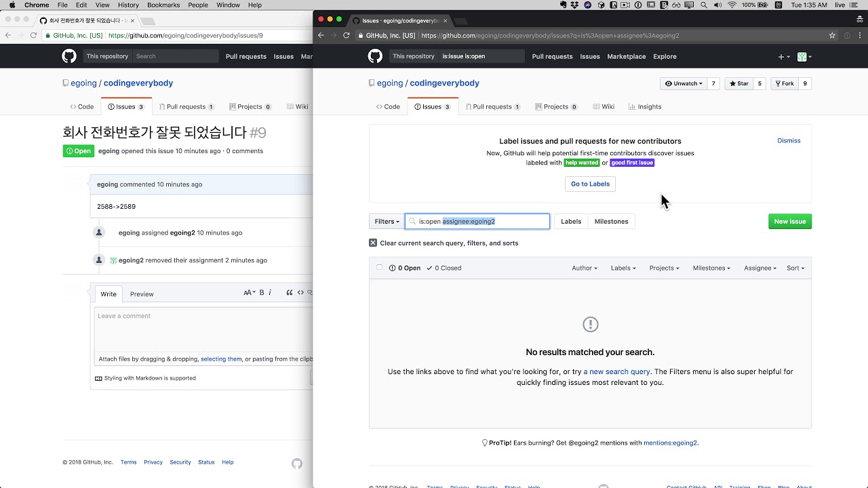Open the Pull requests tab in front window

point(494,106)
